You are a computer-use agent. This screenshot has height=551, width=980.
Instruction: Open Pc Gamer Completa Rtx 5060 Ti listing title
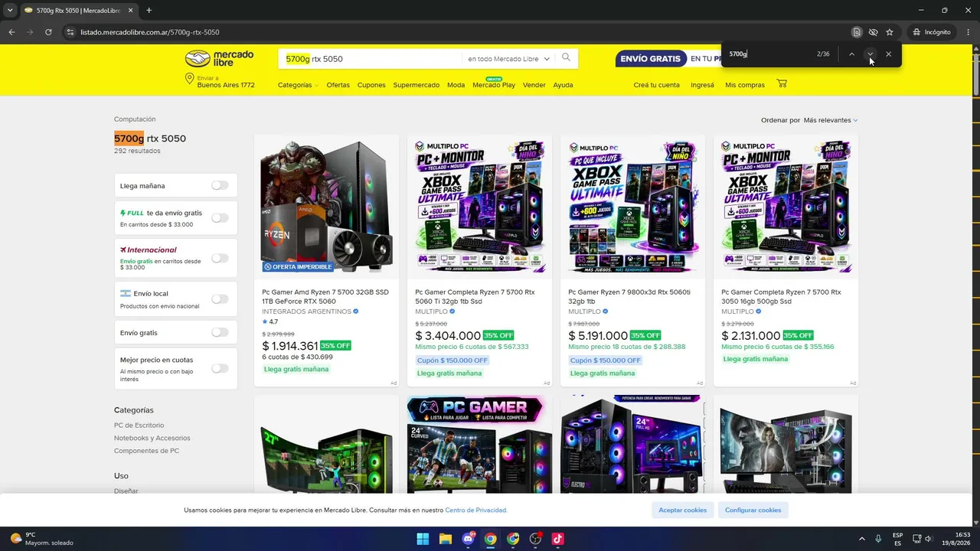point(475,297)
